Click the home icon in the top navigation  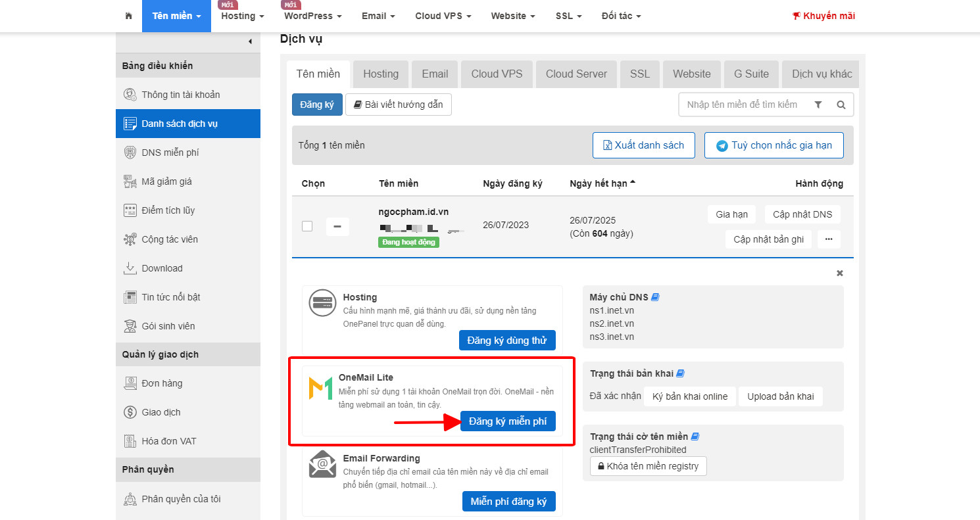(128, 16)
